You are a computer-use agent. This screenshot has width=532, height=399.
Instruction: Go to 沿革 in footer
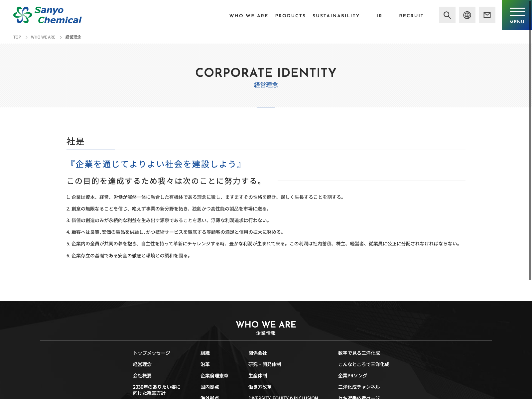point(205,364)
